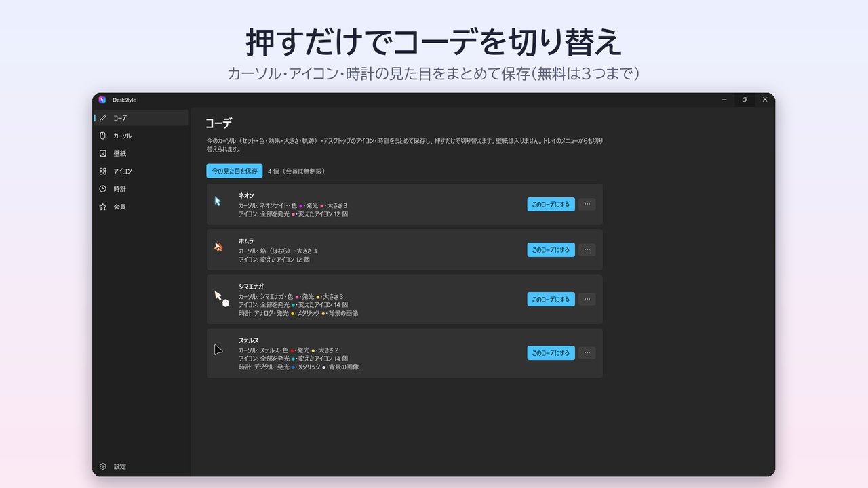Switch to the アイコン sidebar section
Screen dimensions: 868x488
[141, 171]
